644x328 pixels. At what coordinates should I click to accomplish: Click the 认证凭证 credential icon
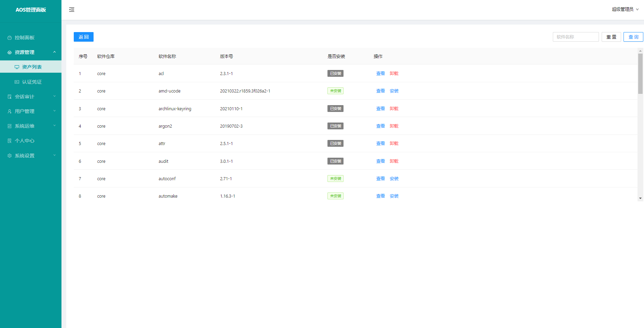pyautogui.click(x=17, y=82)
